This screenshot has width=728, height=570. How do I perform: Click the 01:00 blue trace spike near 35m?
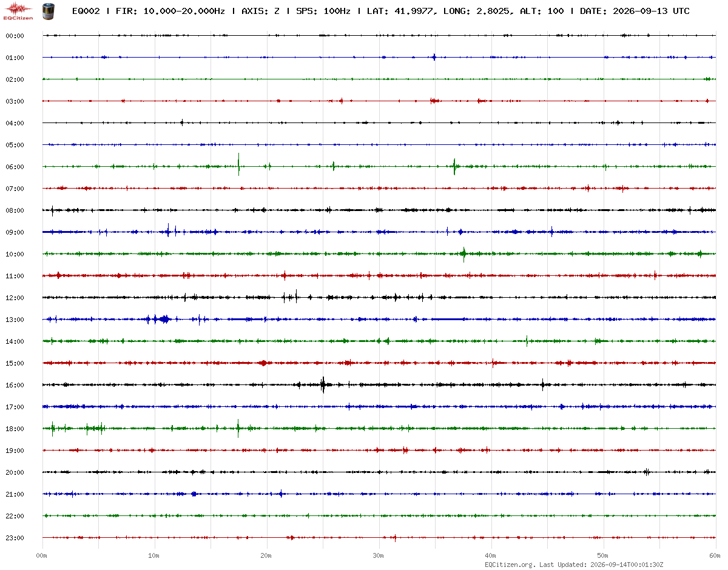[434, 58]
